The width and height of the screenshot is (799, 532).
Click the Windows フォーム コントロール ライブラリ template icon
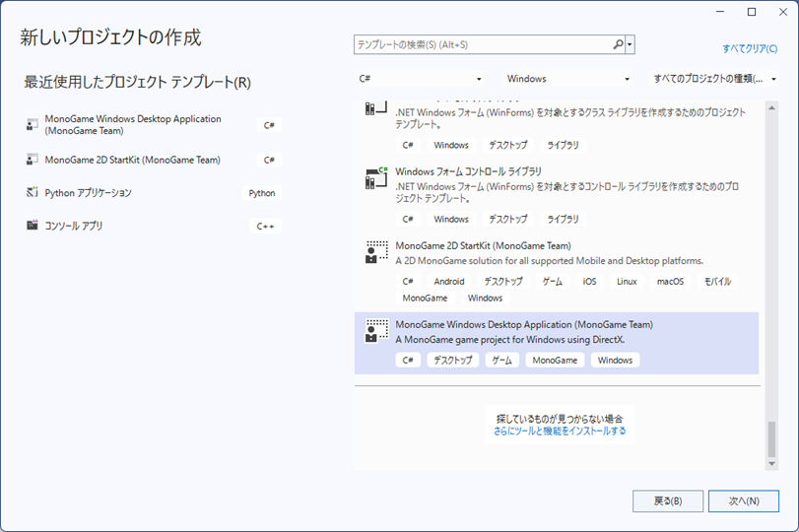[376, 178]
